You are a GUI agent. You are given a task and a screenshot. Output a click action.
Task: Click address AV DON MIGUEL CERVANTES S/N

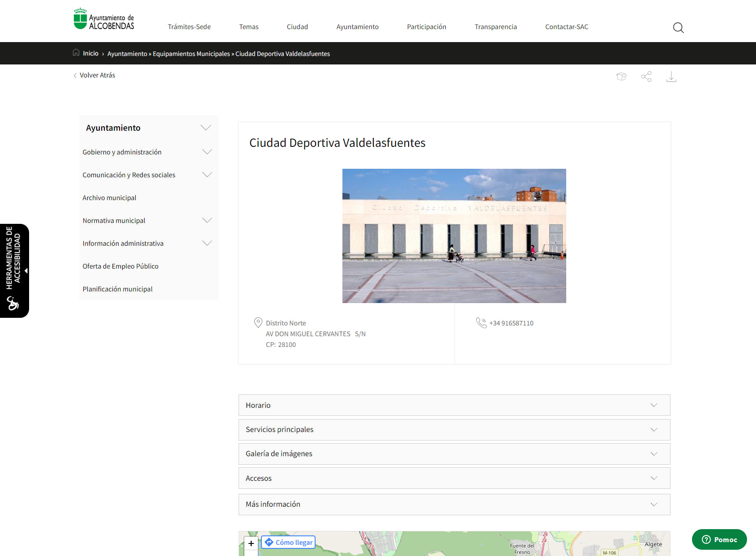[x=316, y=334]
